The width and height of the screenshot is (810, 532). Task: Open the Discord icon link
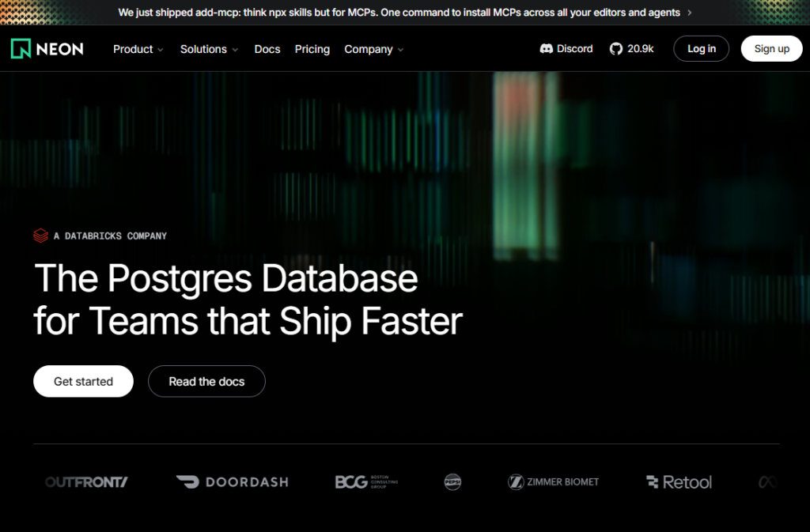[546, 49]
